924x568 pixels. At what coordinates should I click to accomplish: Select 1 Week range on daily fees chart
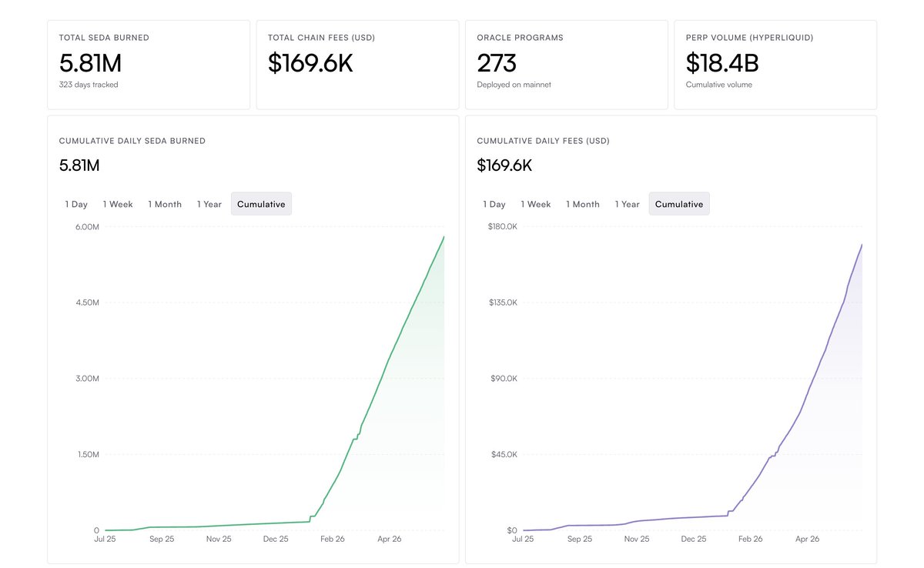(536, 204)
